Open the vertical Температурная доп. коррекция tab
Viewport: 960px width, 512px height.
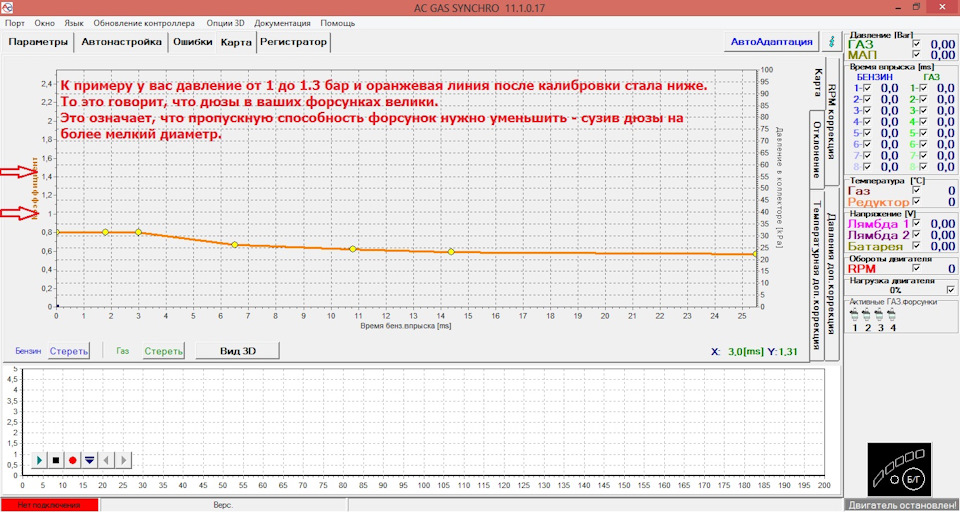point(817,274)
